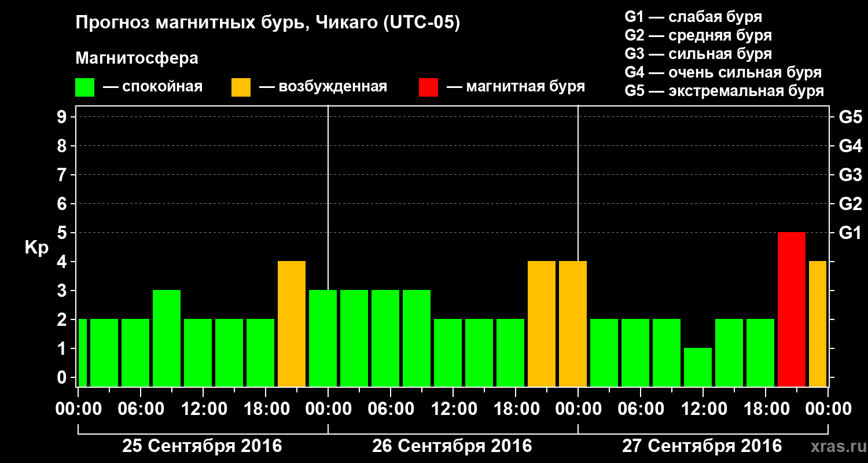Screen dimensions: 868x463
Task: Click the 'G3 — сильная буря' legend line
Action: [x=698, y=54]
